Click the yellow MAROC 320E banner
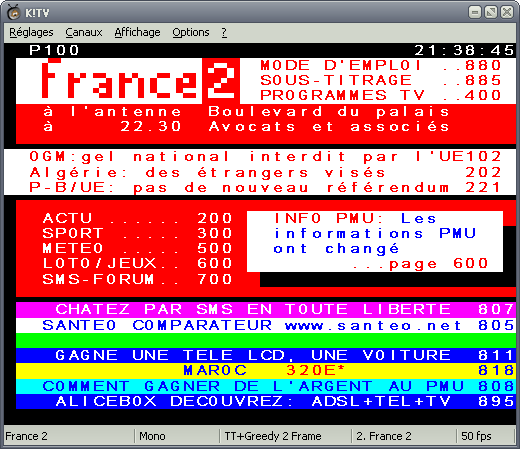Screen dimensions: 520x449 [x=266, y=371]
